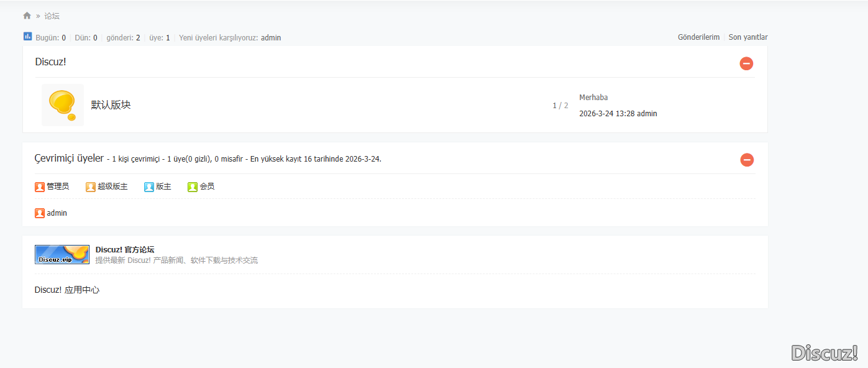The height and width of the screenshot is (368, 868).
Task: Open the Discuz! 官方论坛 official forum link
Action: (124, 250)
